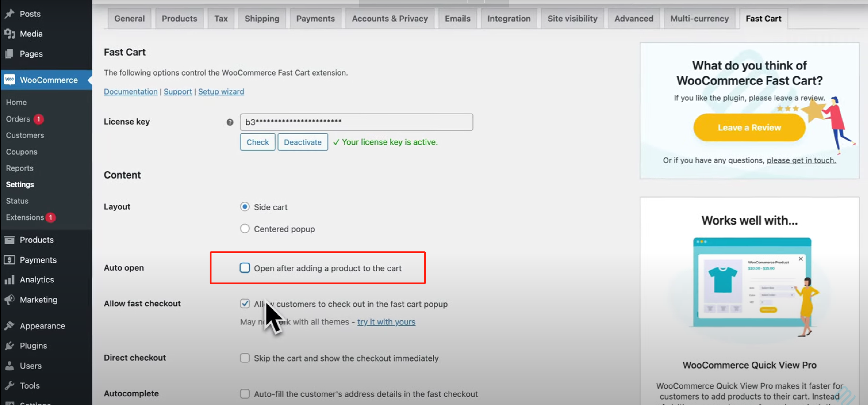Image resolution: width=868 pixels, height=405 pixels.
Task: Open Plugins via the plug icon
Action: pos(9,346)
